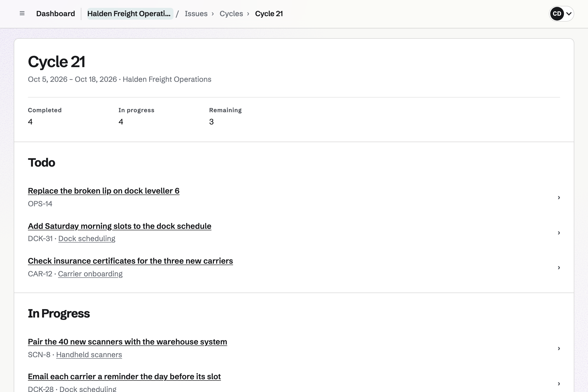This screenshot has width=588, height=392.
Task: Open issue Replace the broken lip on dock leveller 6
Action: (103, 191)
